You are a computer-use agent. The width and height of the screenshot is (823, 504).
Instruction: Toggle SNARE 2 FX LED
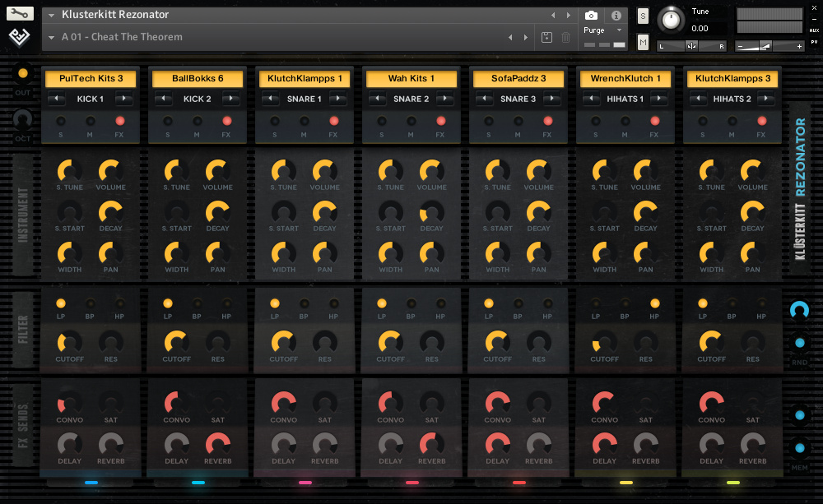(441, 121)
